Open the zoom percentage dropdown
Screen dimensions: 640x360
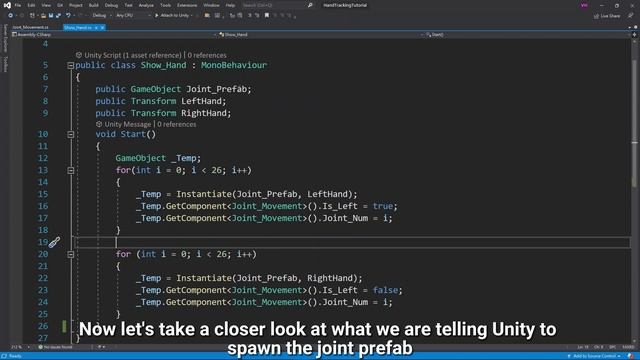20,347
